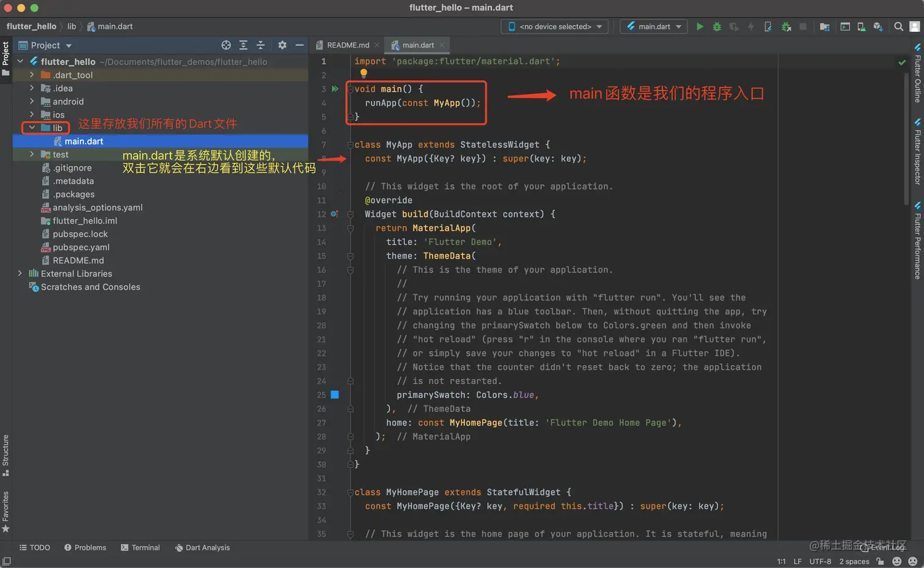Toggle the Project tool window side tab
Viewport: 924px width, 568px height.
click(6, 59)
